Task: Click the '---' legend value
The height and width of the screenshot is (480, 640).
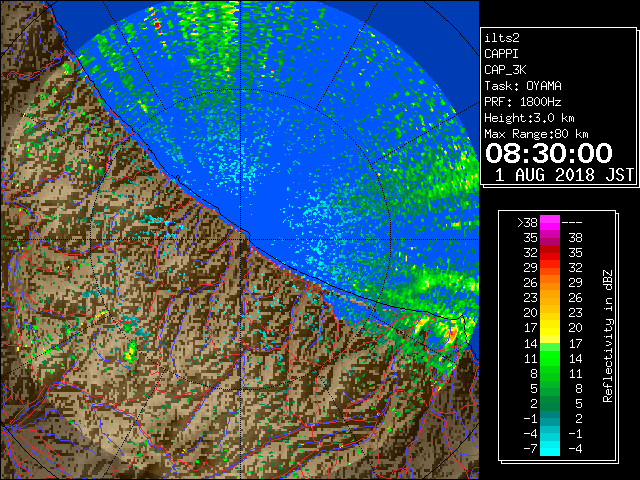Action: click(x=572, y=223)
